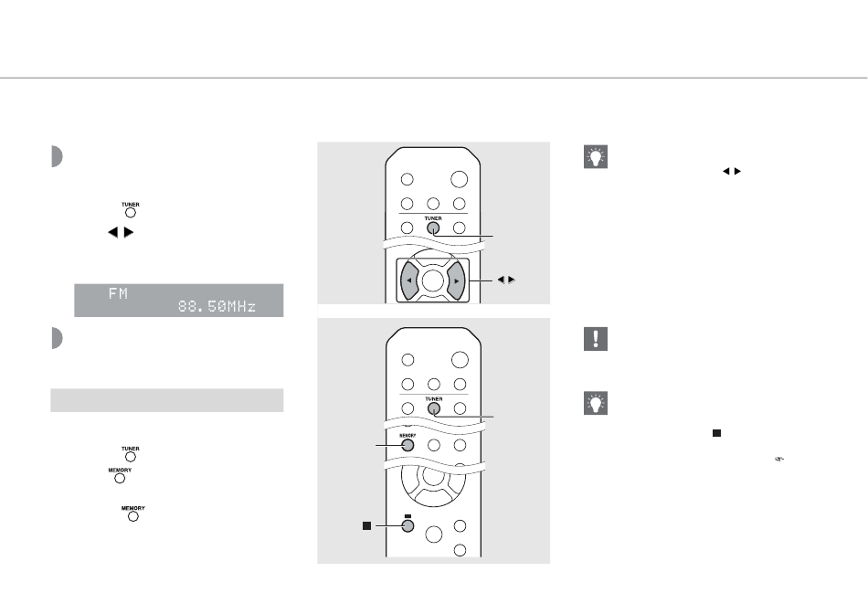
Task: Click the right arrow key on upper remote
Action: click(x=456, y=281)
